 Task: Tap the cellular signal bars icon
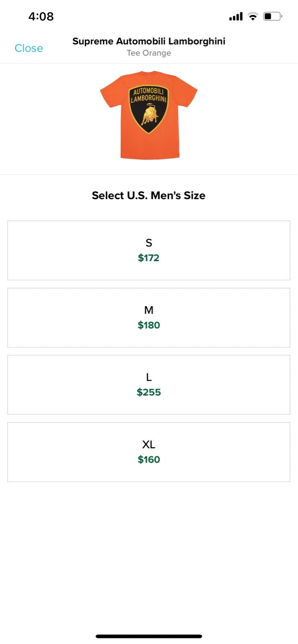236,17
